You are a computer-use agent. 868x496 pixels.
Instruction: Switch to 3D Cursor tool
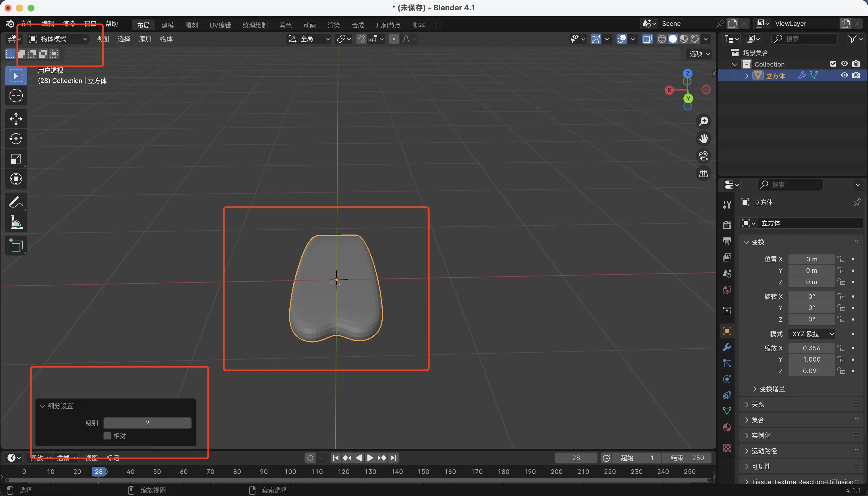pos(16,96)
